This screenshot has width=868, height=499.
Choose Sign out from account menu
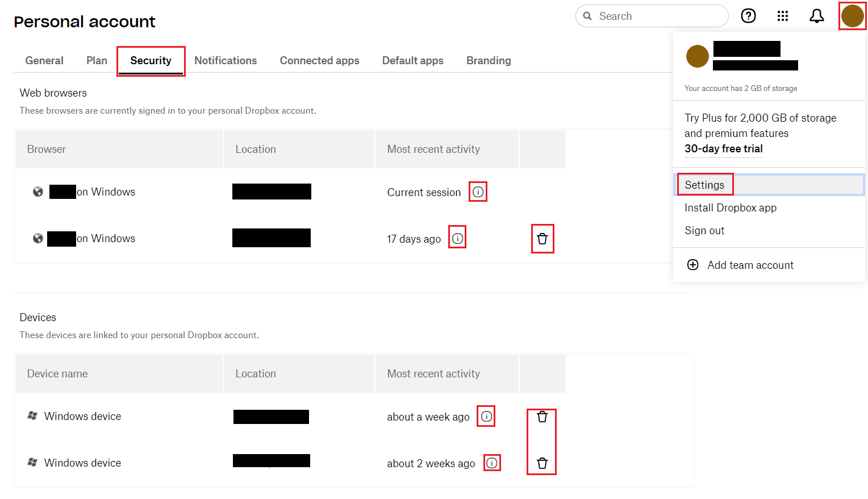tap(704, 230)
